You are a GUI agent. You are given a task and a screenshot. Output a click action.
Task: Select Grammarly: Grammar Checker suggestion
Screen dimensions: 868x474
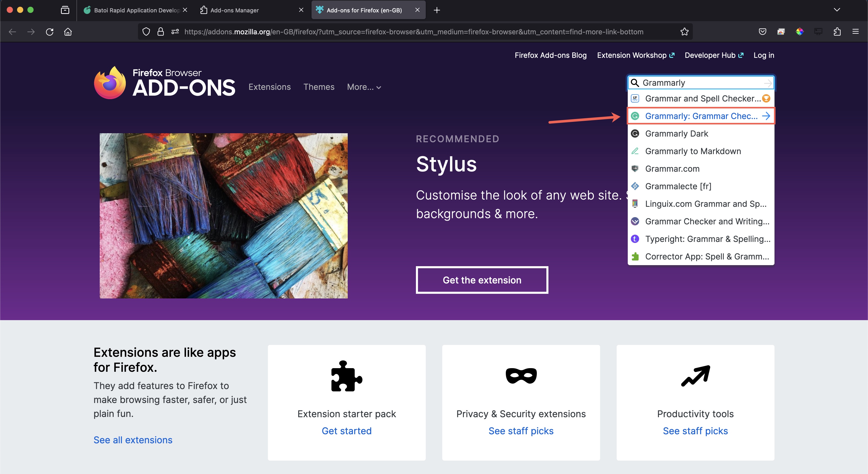(701, 116)
